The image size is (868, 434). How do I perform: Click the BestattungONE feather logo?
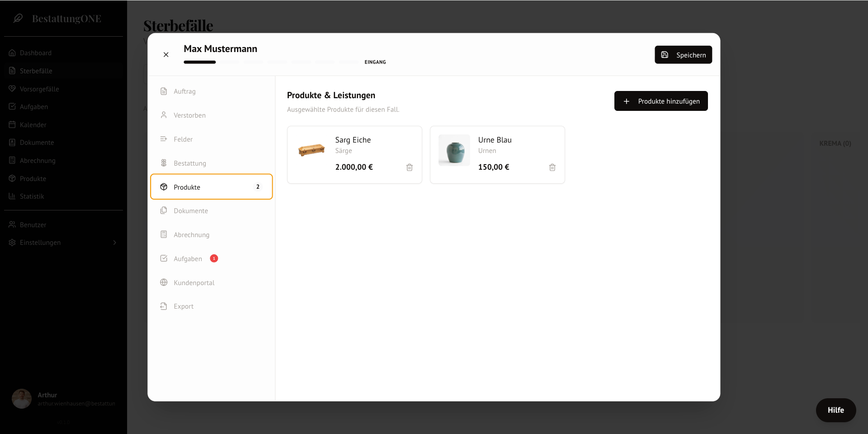(x=18, y=18)
